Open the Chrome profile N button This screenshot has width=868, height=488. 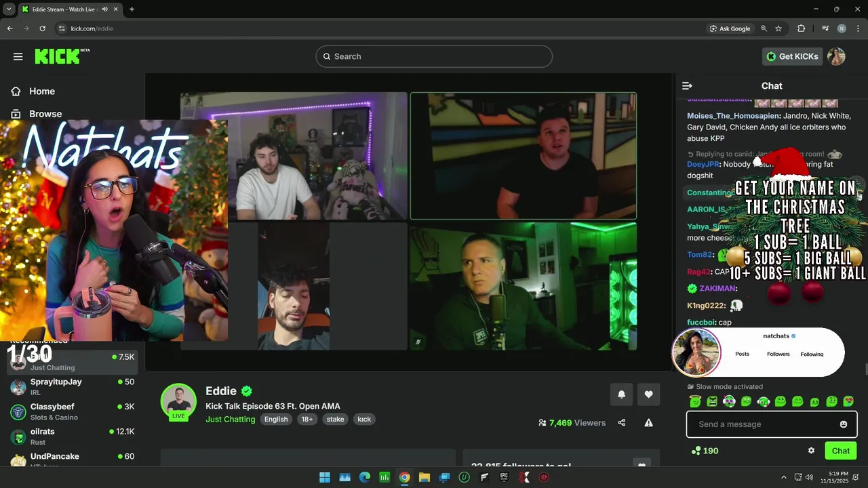pos(842,28)
